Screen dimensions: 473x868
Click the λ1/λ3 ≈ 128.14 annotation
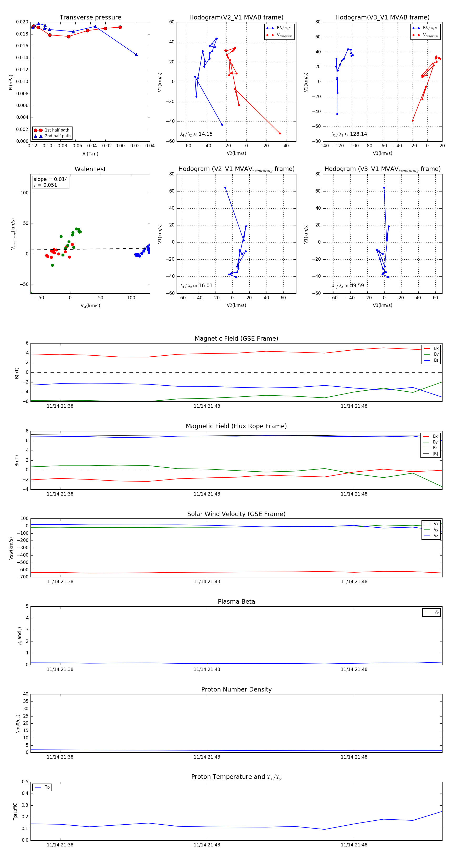pyautogui.click(x=349, y=134)
